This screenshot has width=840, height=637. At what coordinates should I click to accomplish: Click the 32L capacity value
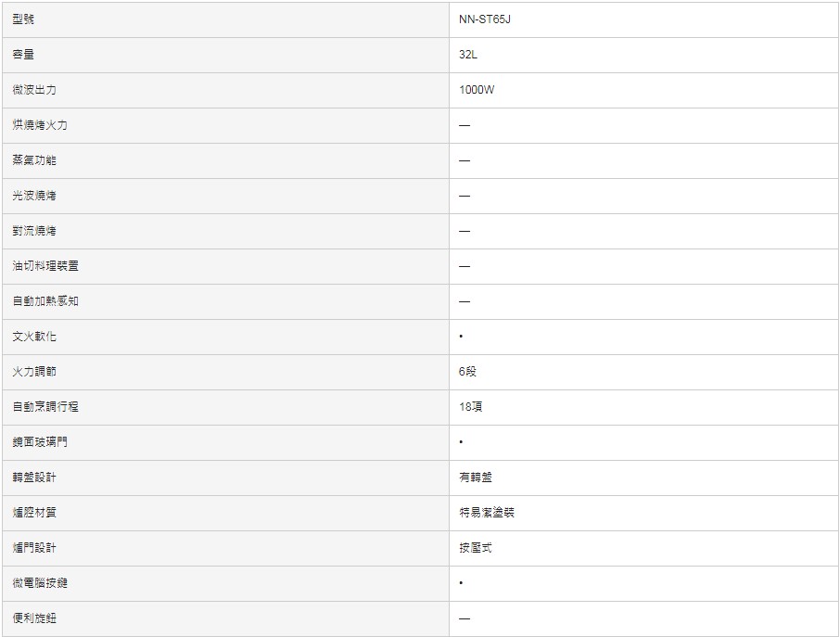pos(468,55)
